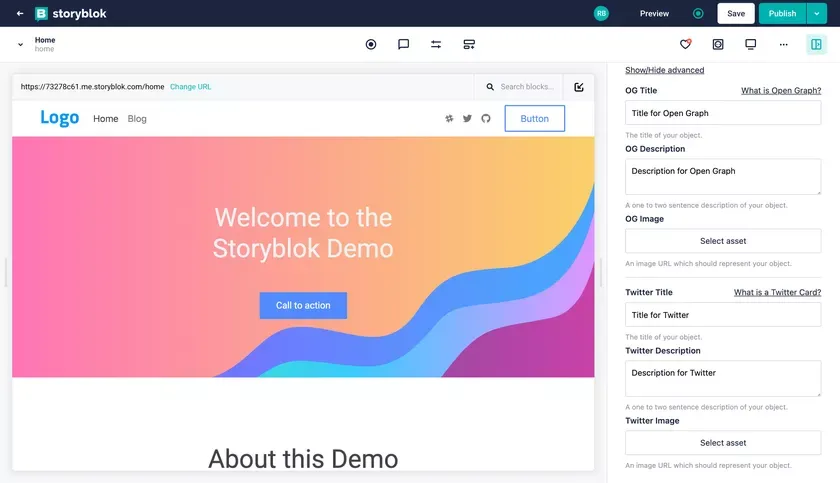Click the Twitter bird icon in header
This screenshot has height=483, width=840.
(x=467, y=118)
